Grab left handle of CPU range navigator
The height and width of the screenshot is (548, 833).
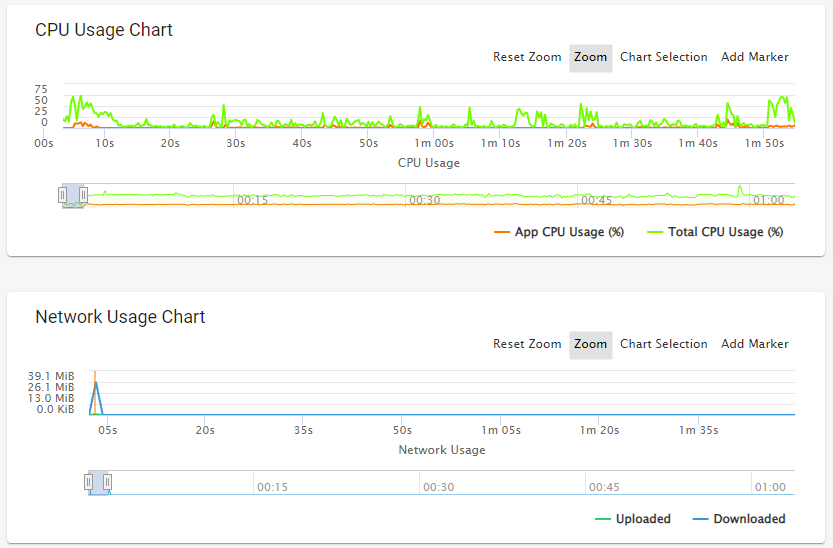pyautogui.click(x=63, y=195)
